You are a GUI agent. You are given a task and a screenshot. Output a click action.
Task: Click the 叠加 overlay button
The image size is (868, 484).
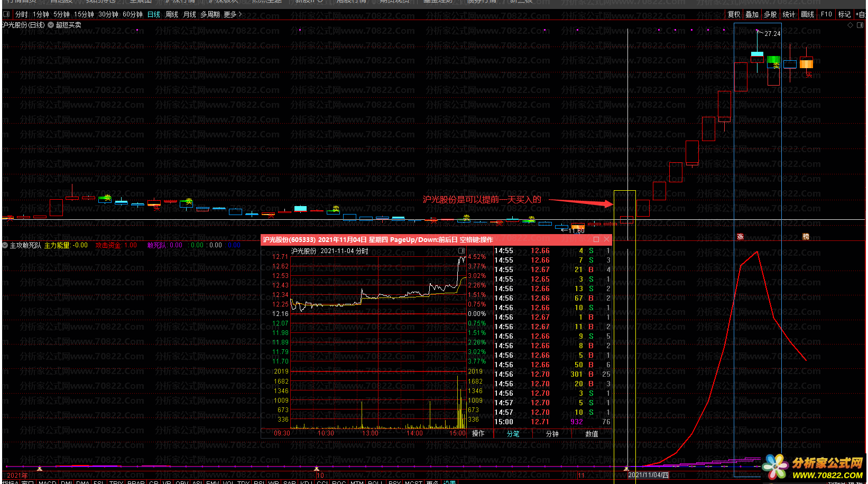pos(752,14)
